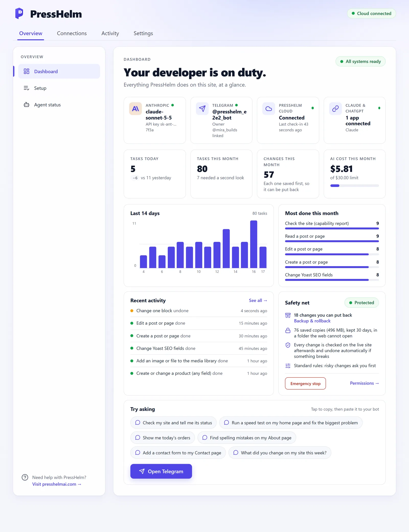Click the Emergency stop button
Viewport: 409px width, 532px height.
pyautogui.click(x=305, y=384)
